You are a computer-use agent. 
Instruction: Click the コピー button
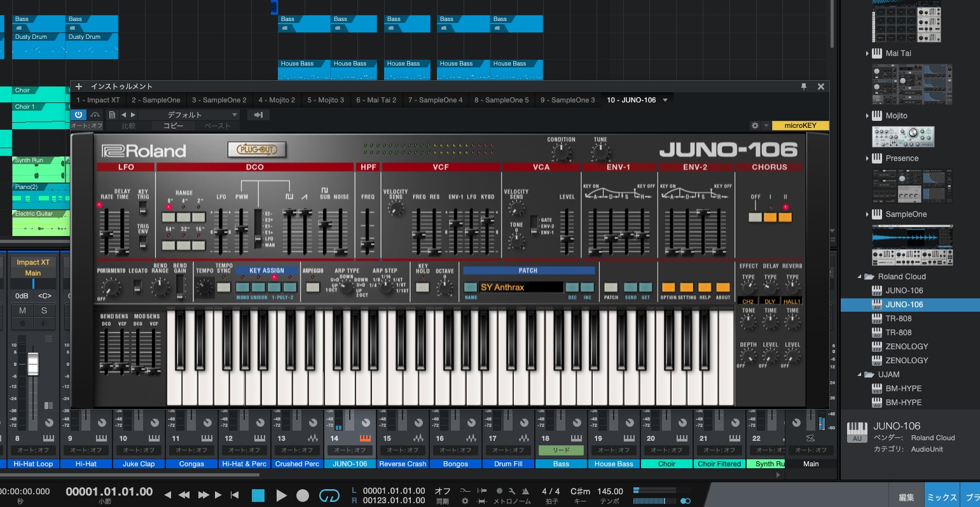tap(173, 126)
